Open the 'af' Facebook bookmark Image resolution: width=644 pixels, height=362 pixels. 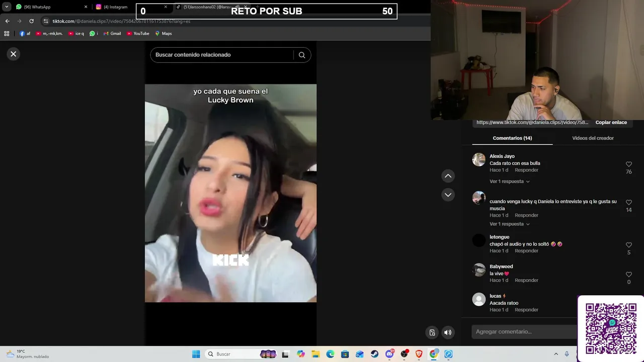click(x=25, y=34)
